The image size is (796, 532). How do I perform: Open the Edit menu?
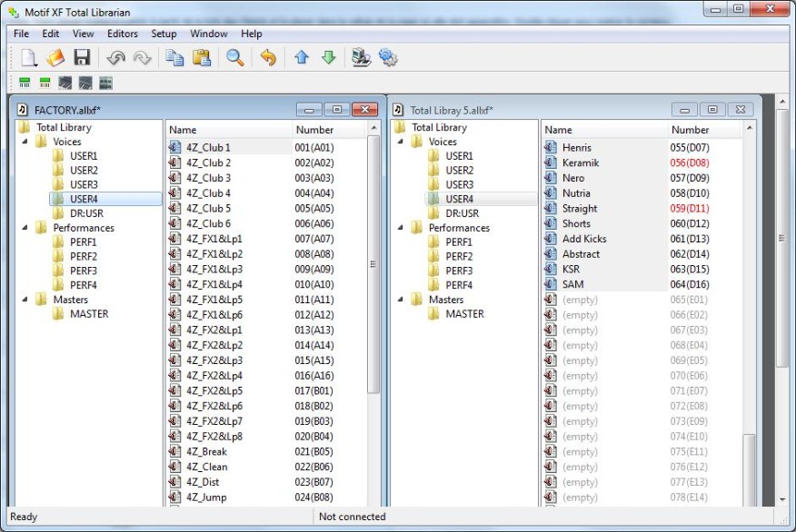coord(51,34)
